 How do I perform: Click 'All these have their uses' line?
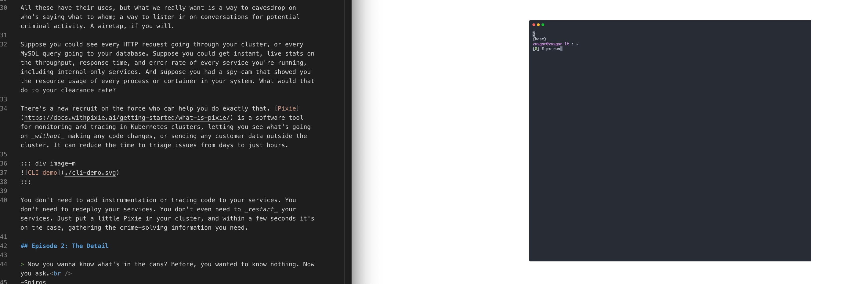pyautogui.click(x=158, y=8)
